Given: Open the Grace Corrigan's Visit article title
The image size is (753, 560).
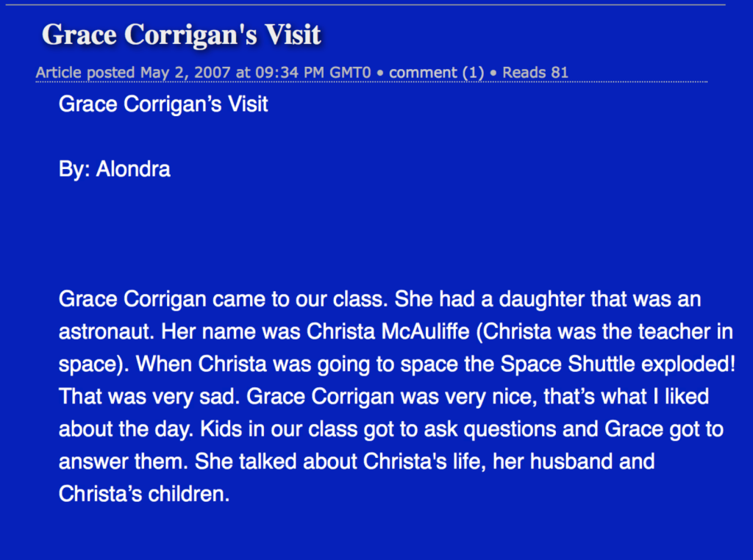Looking at the screenshot, I should coord(182,35).
